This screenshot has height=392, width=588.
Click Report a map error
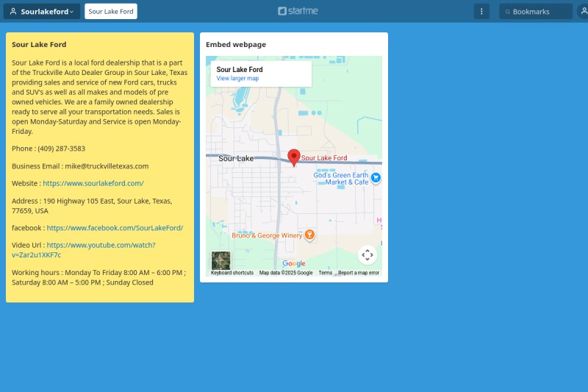coord(359,273)
